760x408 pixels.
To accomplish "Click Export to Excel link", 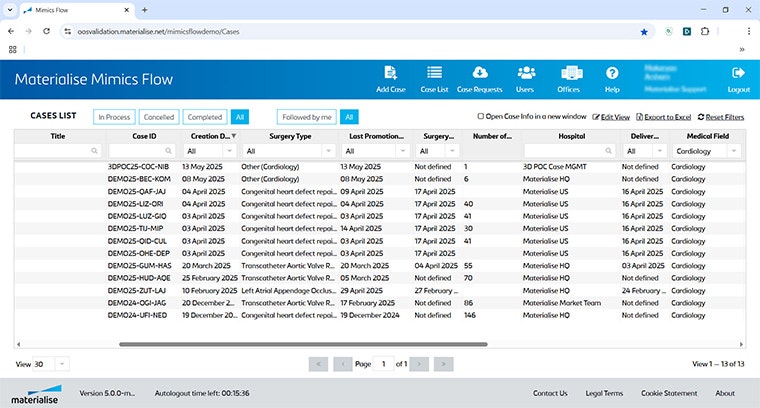I will 664,117.
